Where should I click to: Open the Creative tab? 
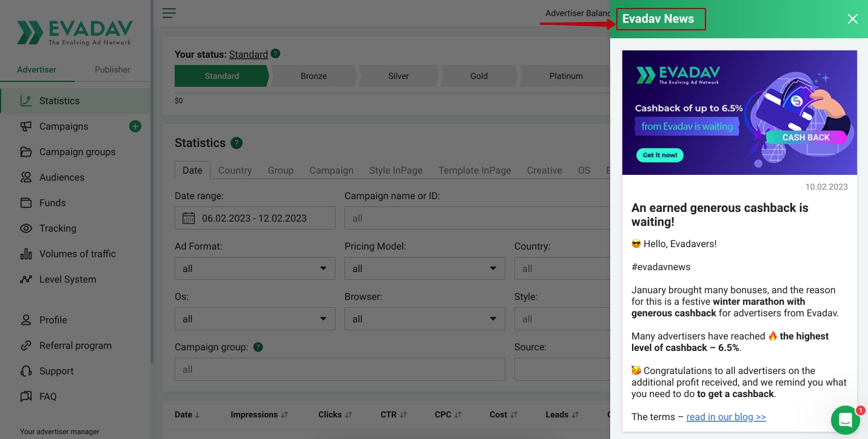(544, 171)
